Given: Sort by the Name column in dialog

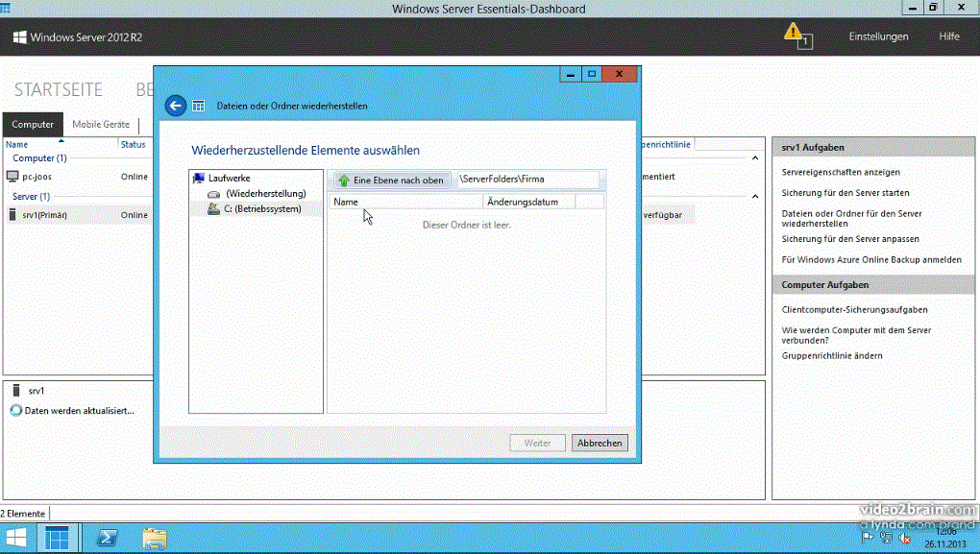Looking at the screenshot, I should tap(405, 202).
